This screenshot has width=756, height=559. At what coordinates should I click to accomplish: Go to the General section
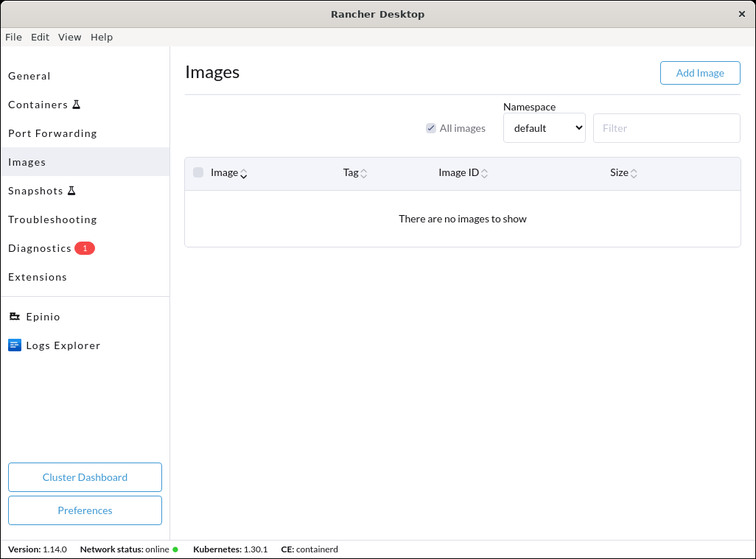[x=85, y=76]
